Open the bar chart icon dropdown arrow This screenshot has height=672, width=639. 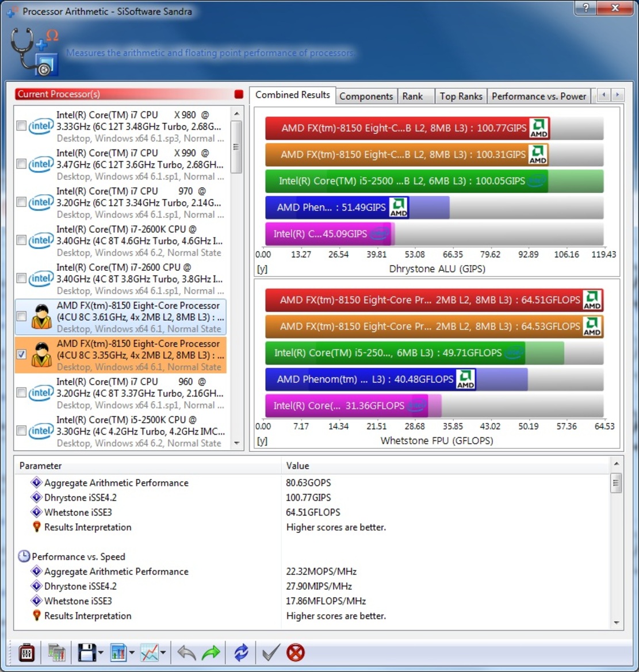[x=132, y=653]
